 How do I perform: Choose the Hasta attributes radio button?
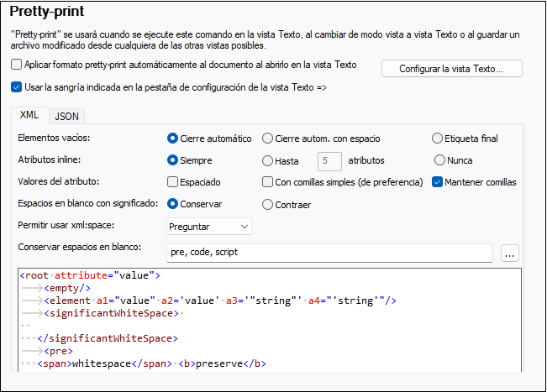[268, 160]
